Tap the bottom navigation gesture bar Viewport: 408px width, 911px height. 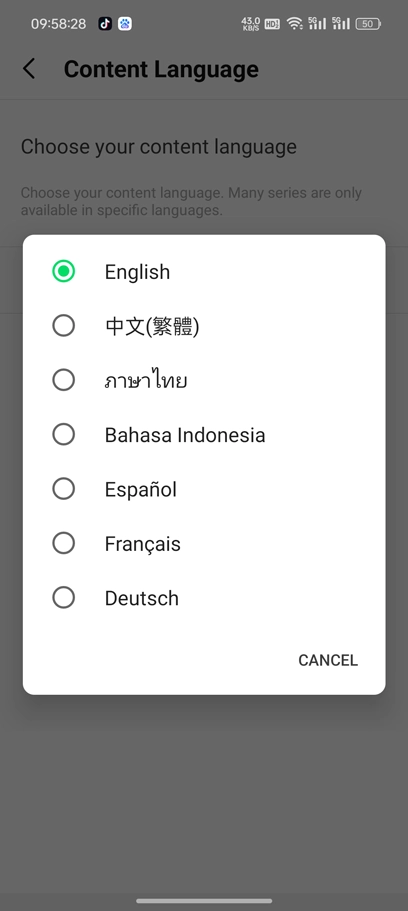204,901
